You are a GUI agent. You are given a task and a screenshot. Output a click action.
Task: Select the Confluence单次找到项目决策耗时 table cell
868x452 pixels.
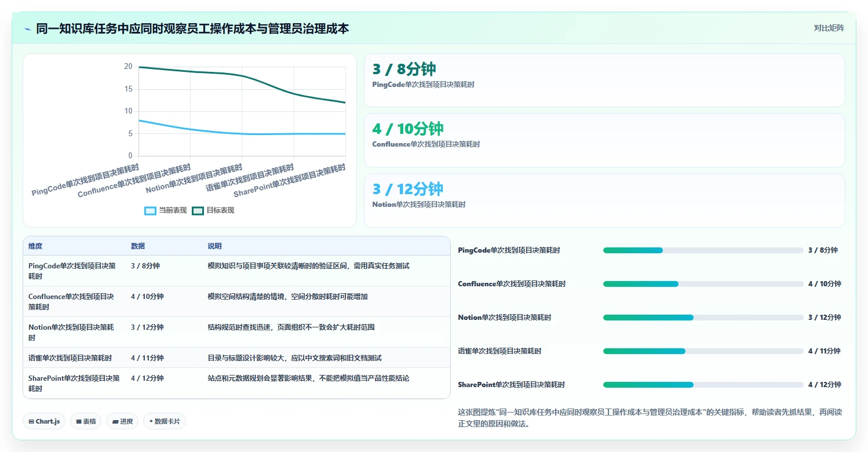[74, 302]
